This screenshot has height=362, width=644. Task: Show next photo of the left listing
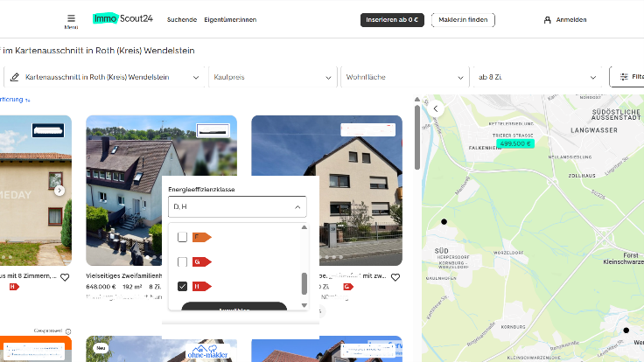59,190
